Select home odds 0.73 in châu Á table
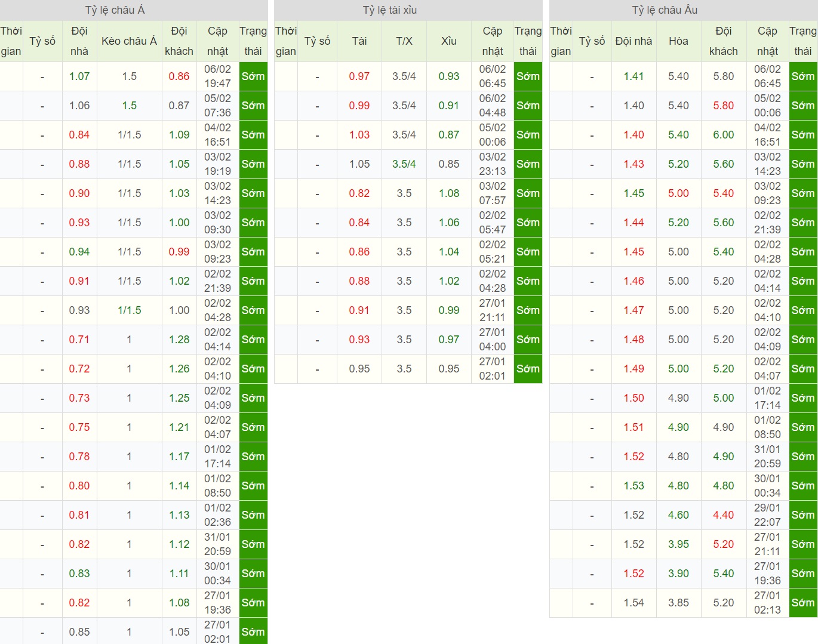818x644 pixels. 79,398
